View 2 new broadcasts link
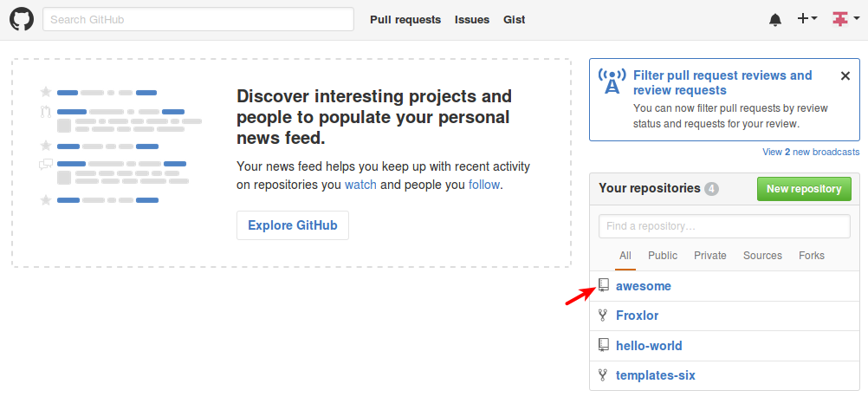The image size is (868, 397). coord(811,152)
